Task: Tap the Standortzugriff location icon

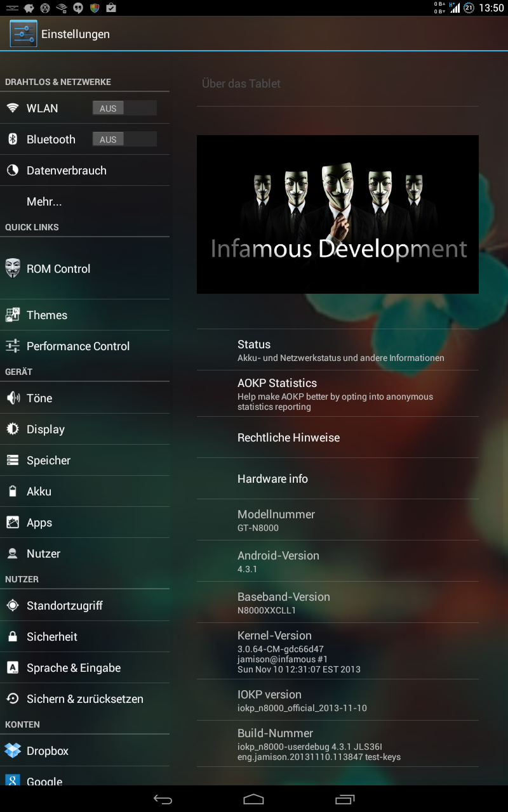Action: (13, 606)
